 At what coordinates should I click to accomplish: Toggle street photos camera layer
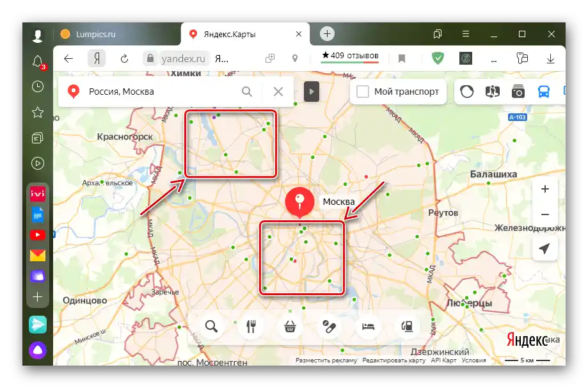[x=518, y=92]
